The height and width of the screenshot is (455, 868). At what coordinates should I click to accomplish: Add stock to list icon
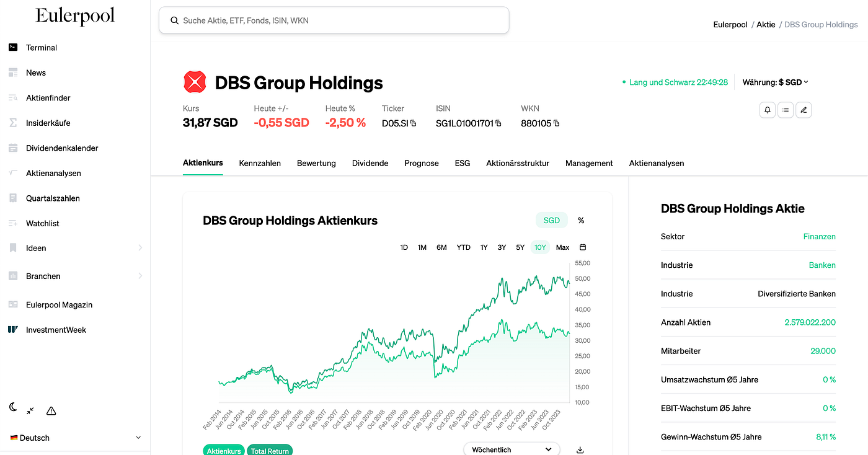[786, 110]
